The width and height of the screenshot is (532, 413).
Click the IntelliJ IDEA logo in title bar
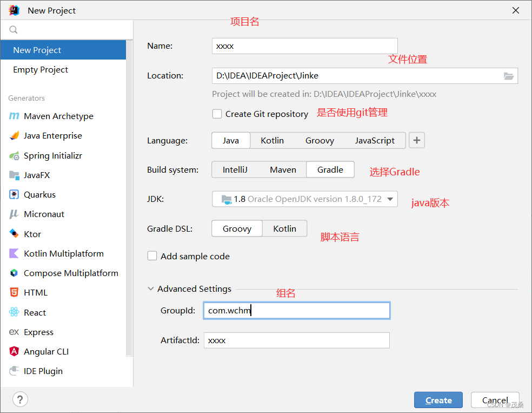click(14, 10)
